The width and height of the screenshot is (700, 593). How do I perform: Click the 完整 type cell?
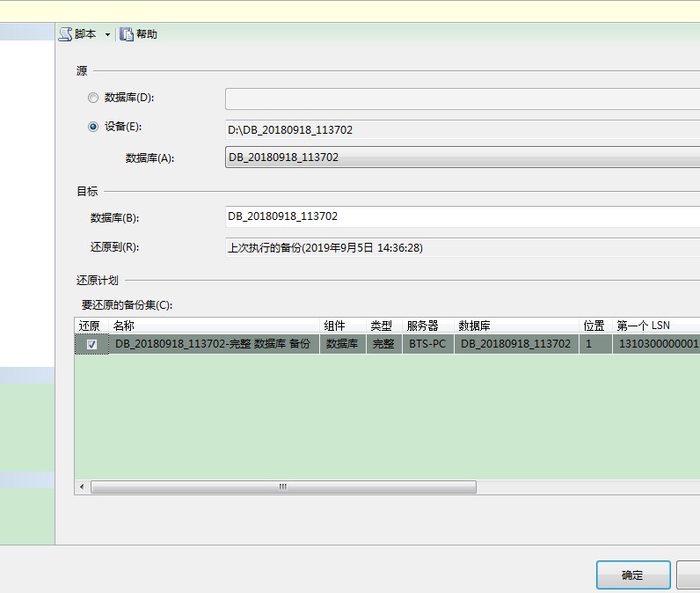tap(384, 344)
